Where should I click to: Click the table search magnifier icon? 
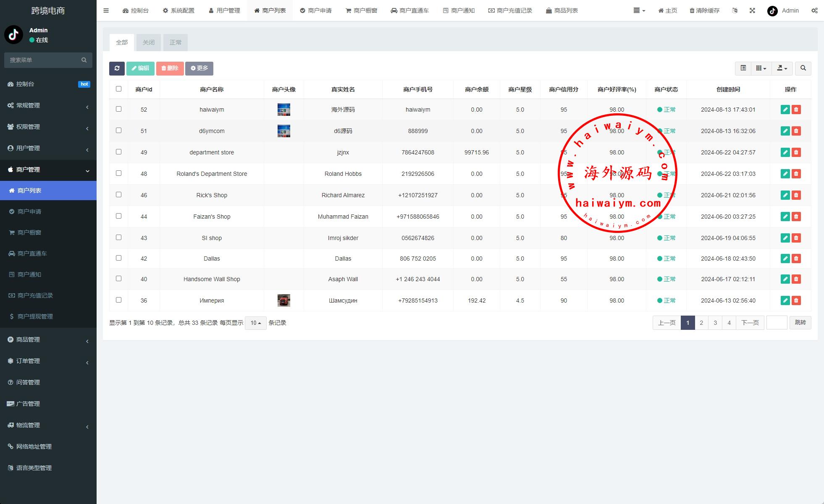[x=803, y=68]
